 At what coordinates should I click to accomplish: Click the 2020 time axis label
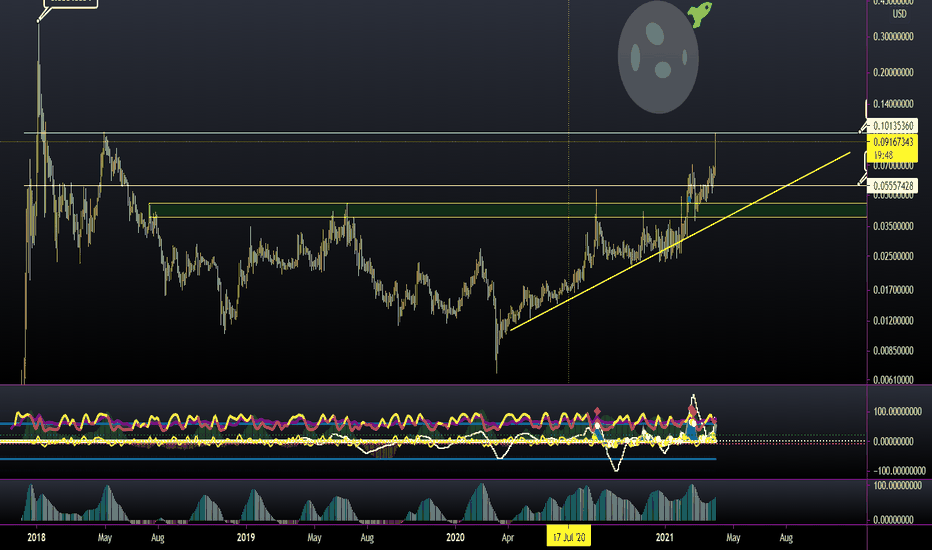[455, 538]
